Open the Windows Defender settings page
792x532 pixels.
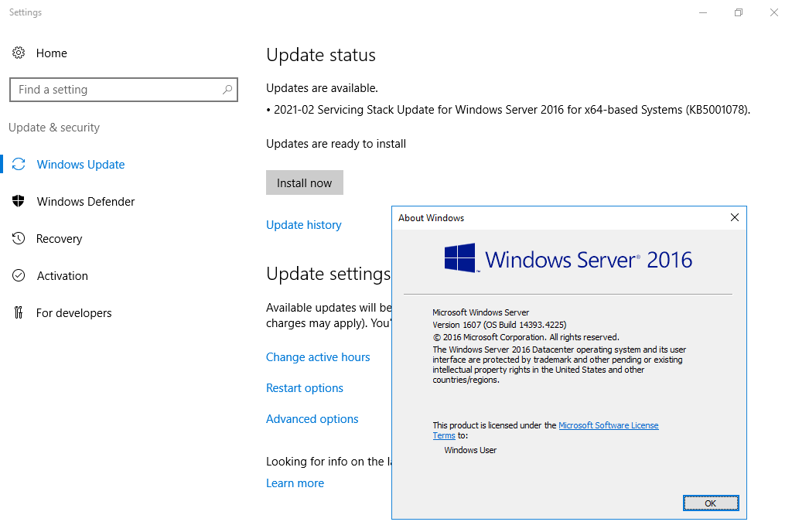coord(85,202)
